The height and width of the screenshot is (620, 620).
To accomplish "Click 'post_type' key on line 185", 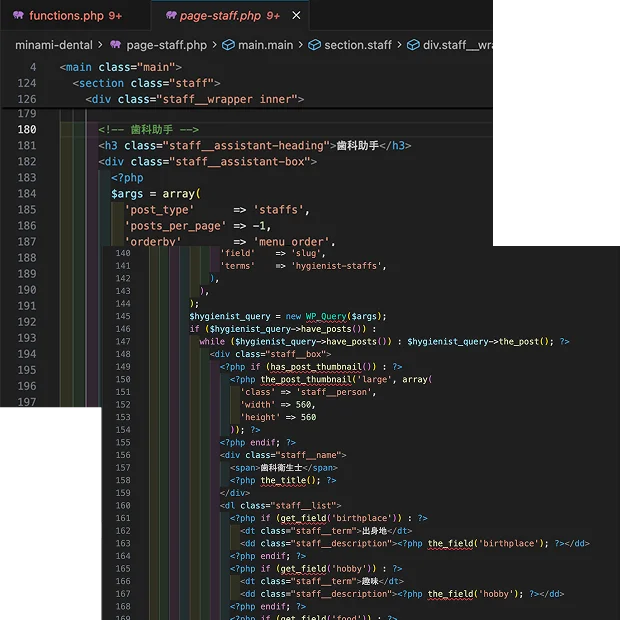I will pos(159,210).
